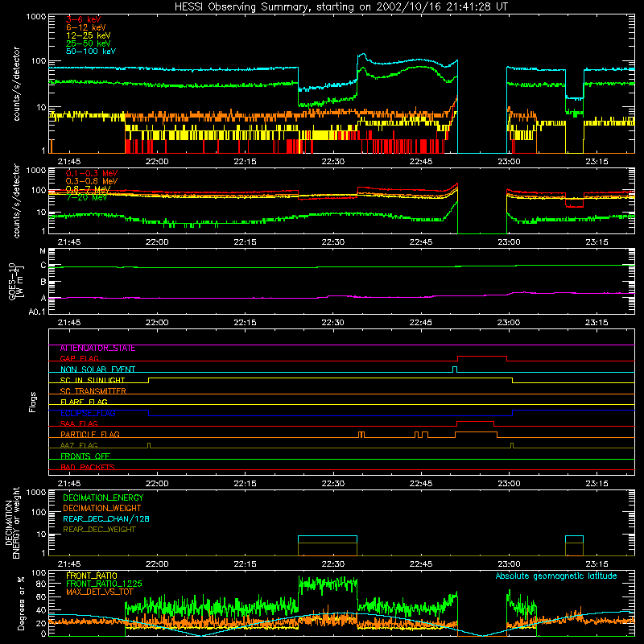644x644 pixels.
Task: Click the MAX_DET_VS_TOT legend label
Action: pos(100,592)
